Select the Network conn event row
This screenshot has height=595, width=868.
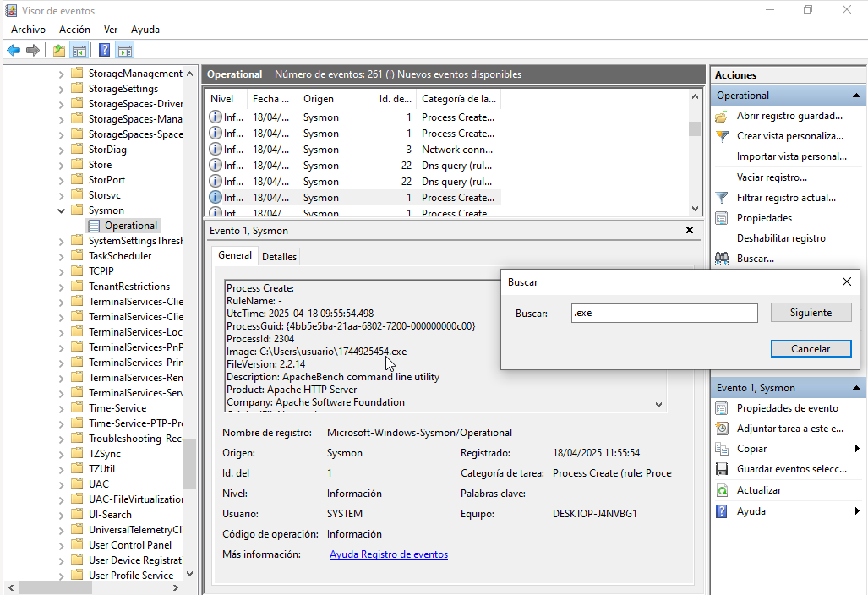(x=353, y=150)
